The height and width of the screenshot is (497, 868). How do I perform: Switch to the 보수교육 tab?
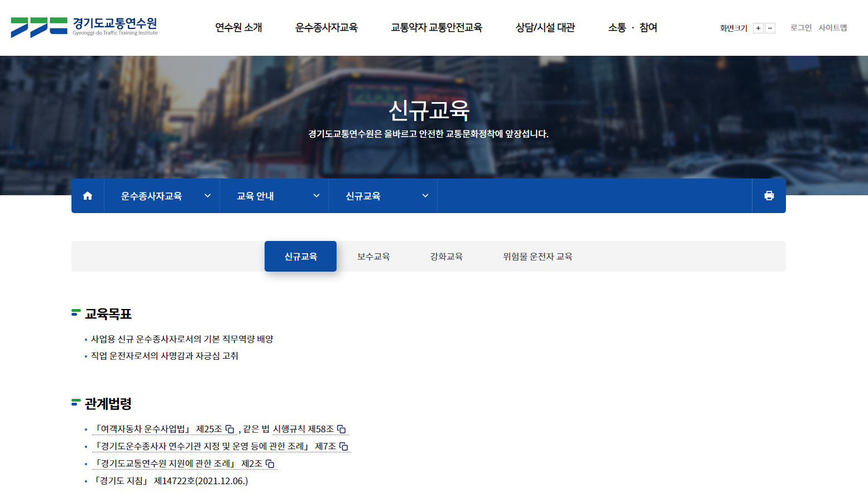(x=373, y=256)
